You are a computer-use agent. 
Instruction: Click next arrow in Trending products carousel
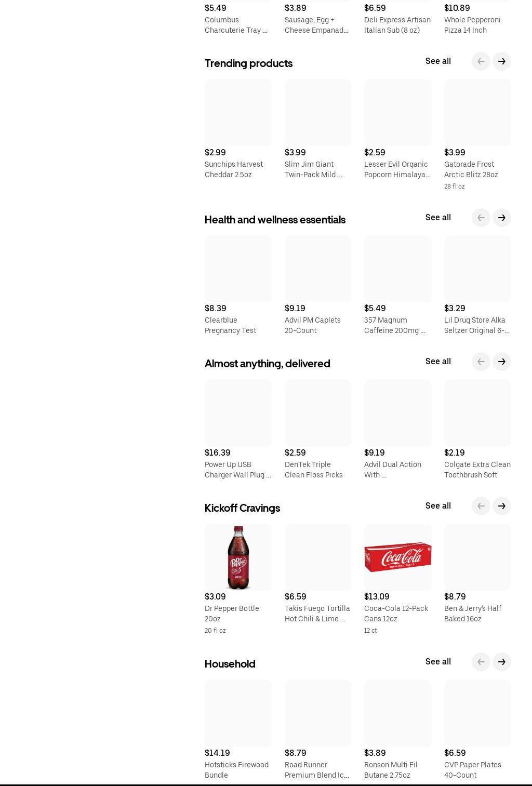click(x=501, y=61)
